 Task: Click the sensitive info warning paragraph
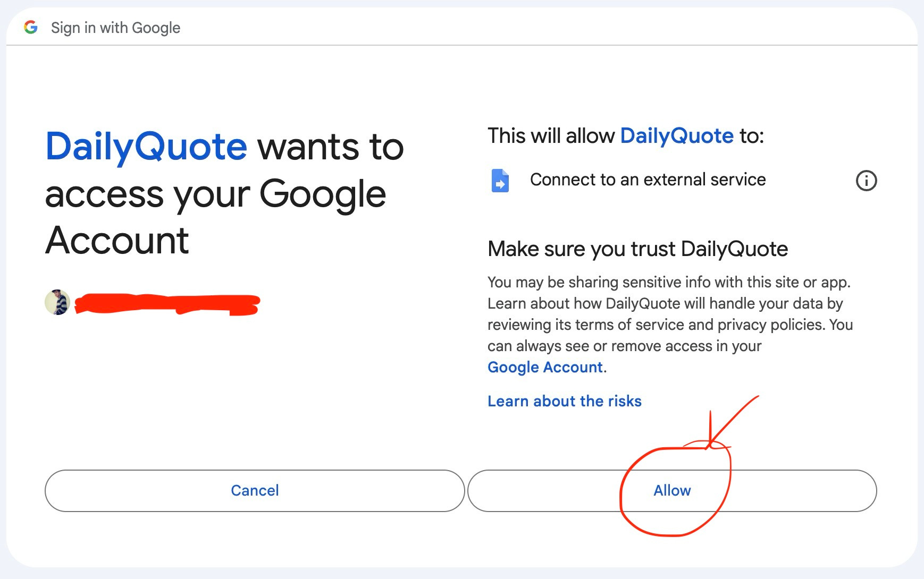coord(670,325)
